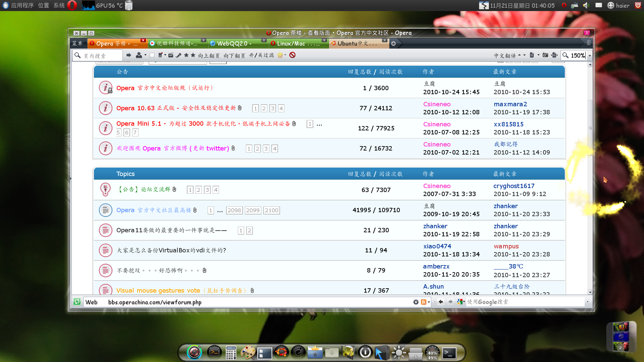Click the power button icon in dock
The width and height of the screenshot is (644, 362).
tap(365, 352)
